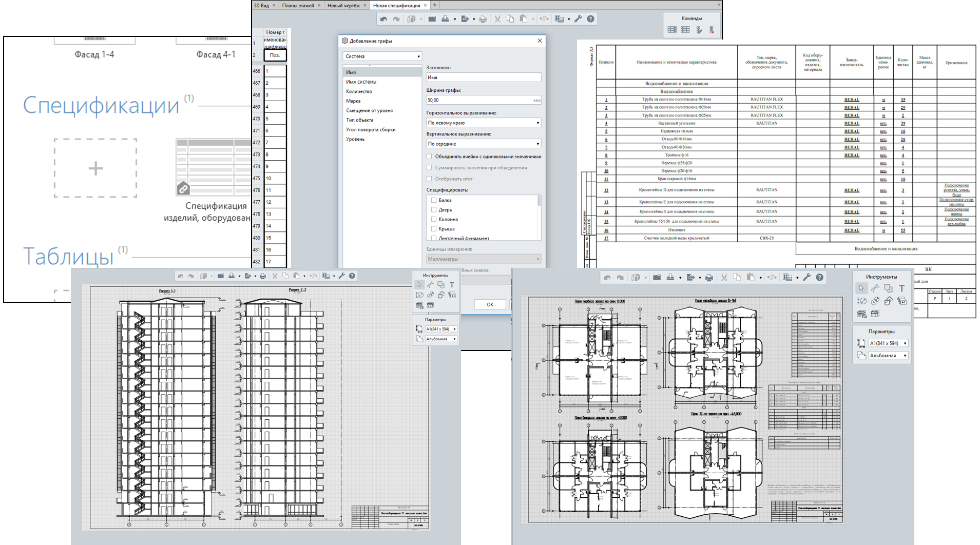Select the Text tool beside the floor plans drawing
The height and width of the screenshot is (545, 980).
click(x=901, y=289)
